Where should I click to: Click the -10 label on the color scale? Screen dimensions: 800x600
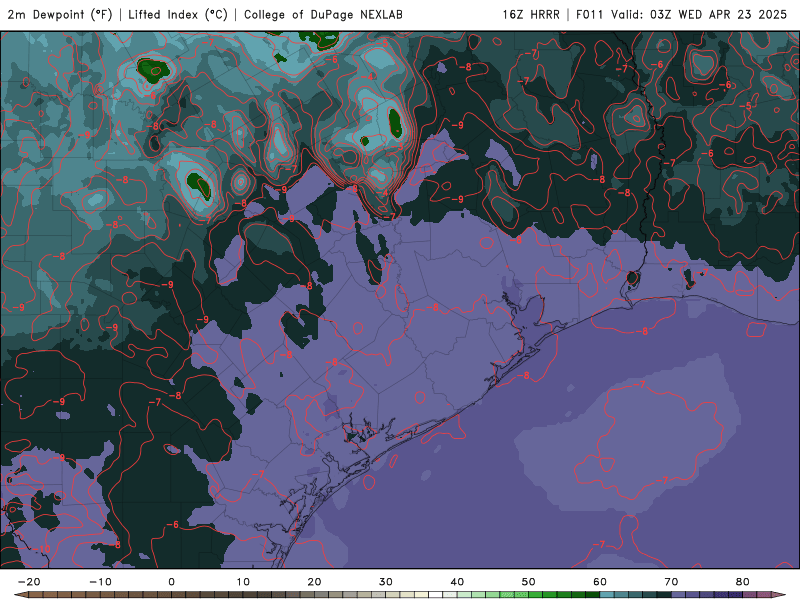pyautogui.click(x=100, y=582)
